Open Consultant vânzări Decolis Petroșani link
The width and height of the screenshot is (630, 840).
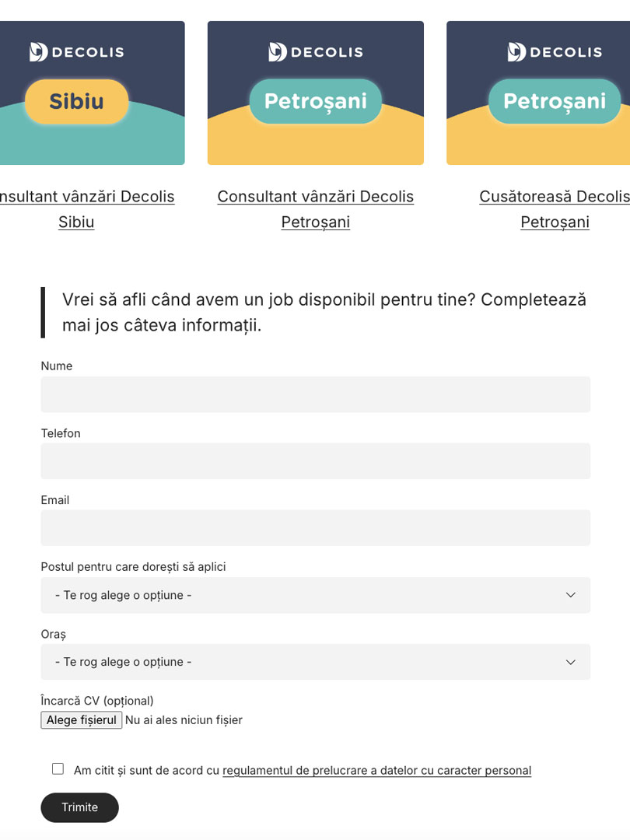pos(316,209)
